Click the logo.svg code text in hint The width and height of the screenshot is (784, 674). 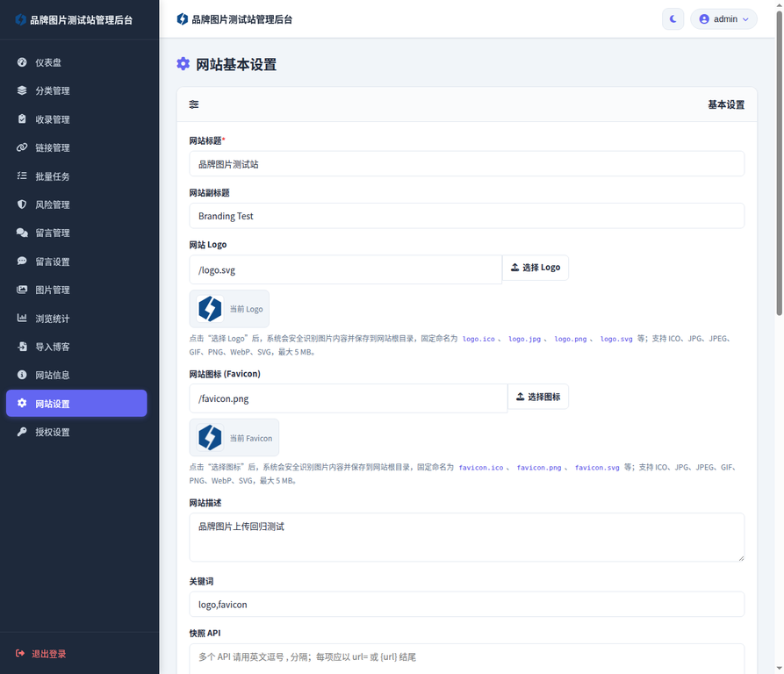click(x=616, y=339)
